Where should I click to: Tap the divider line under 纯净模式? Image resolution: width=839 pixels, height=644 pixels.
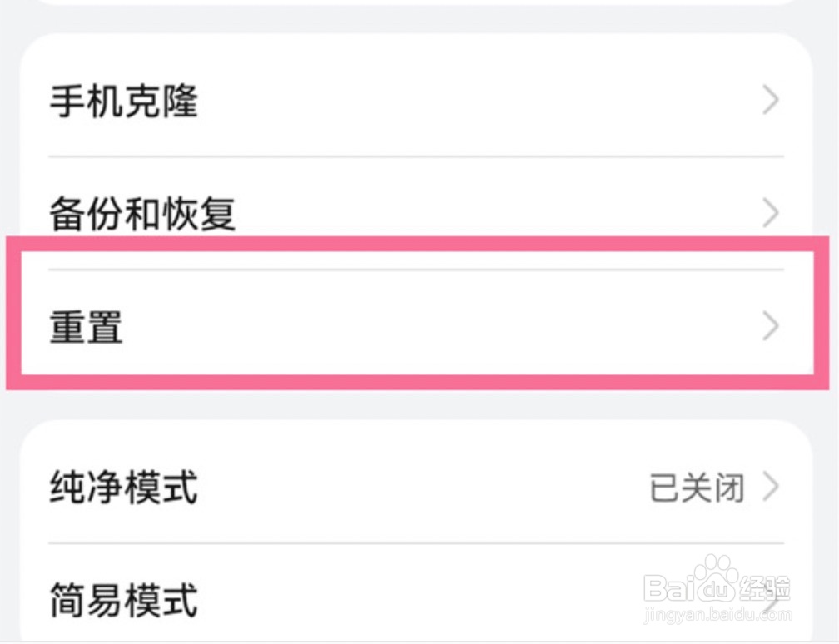click(416, 543)
